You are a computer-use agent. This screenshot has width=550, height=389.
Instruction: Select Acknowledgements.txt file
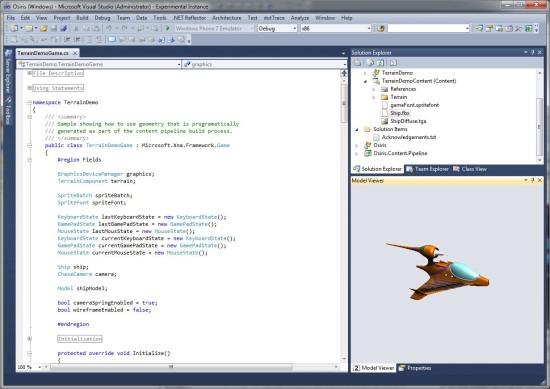pos(409,137)
